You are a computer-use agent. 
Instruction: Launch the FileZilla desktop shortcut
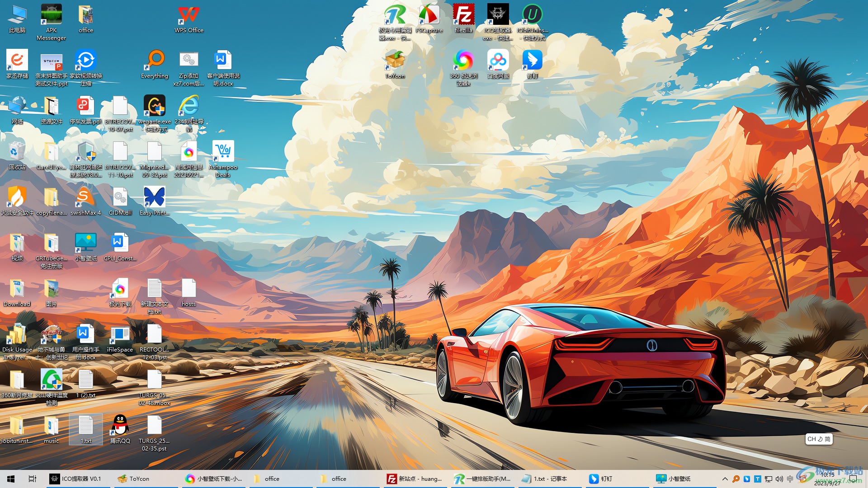pyautogui.click(x=463, y=18)
